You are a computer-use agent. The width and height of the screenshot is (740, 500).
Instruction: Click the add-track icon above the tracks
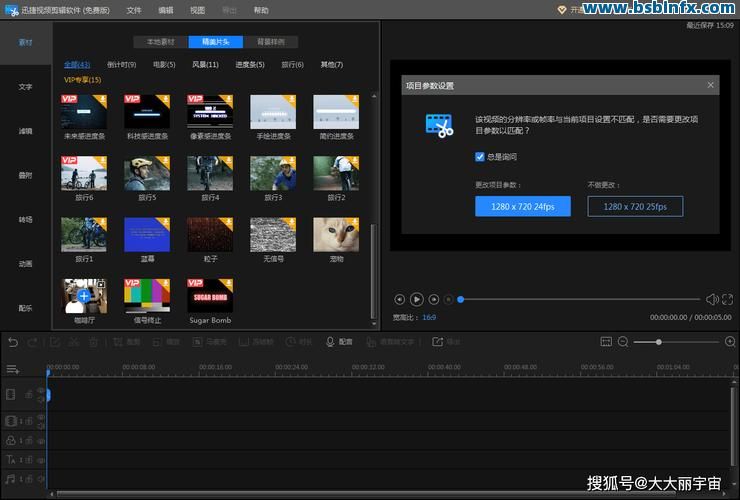pyautogui.click(x=12, y=369)
